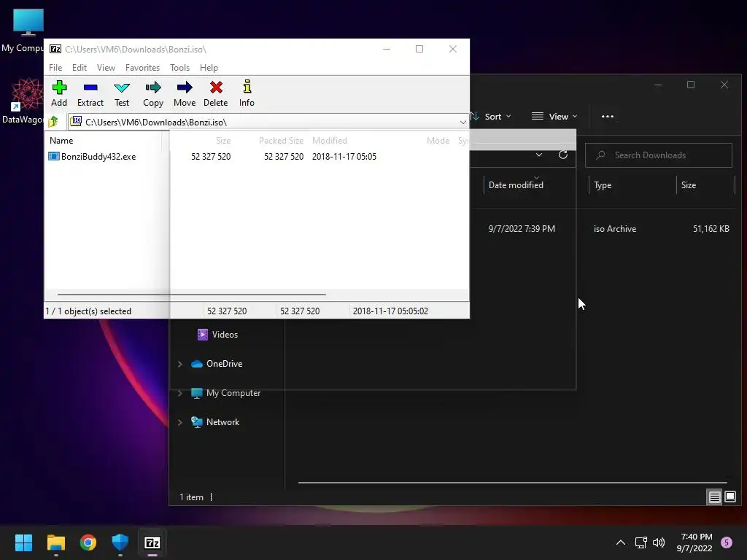Select DataWagon desktop shortcut
The image size is (747, 560).
(24, 101)
